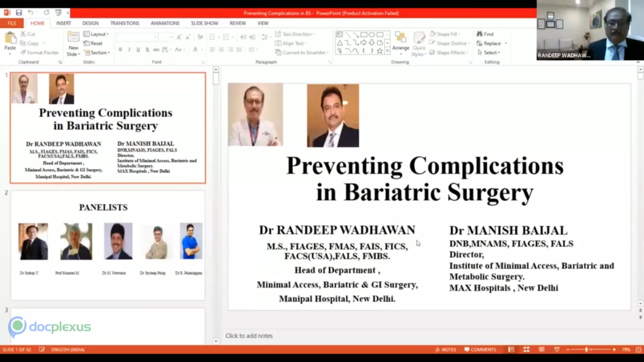Select slide 2 PANELISTS thumbnail
The height and width of the screenshot is (362, 644).
108,245
